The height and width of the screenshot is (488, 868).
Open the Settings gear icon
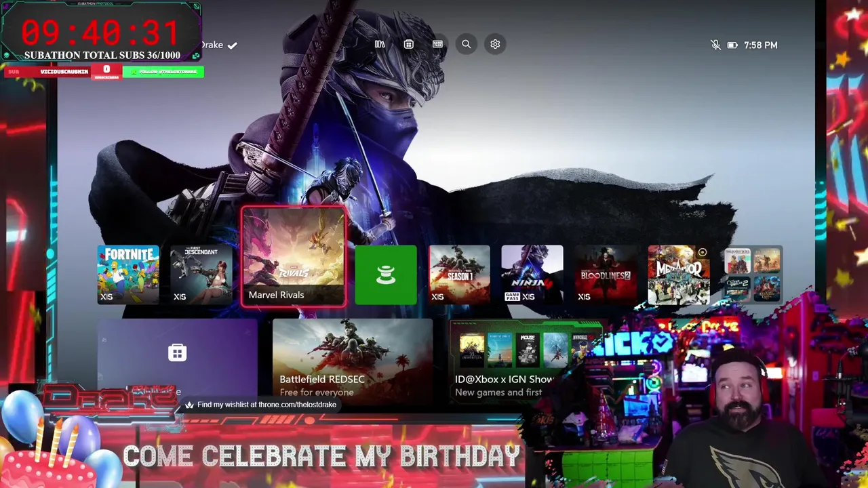point(495,44)
